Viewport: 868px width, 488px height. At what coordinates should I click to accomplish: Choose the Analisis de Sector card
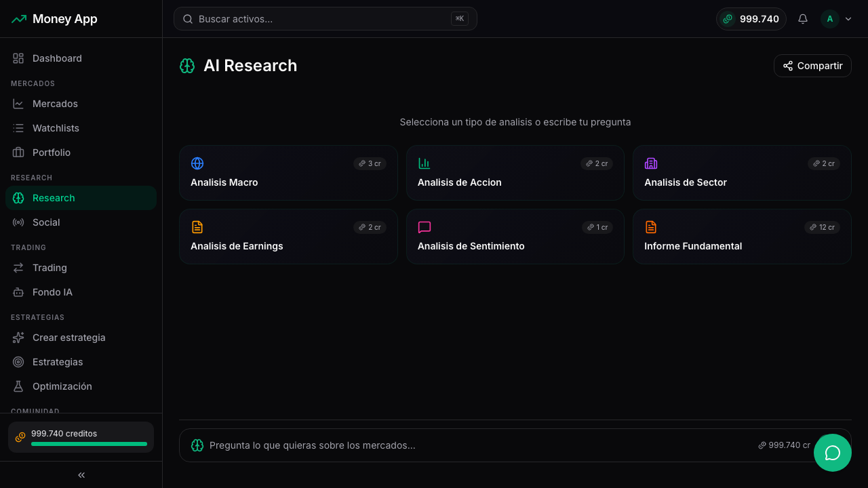(742, 173)
